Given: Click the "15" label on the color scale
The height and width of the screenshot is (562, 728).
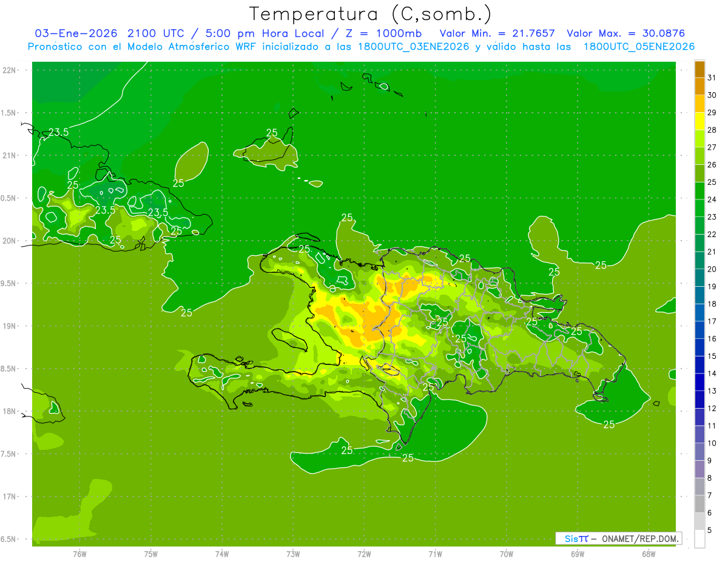Looking at the screenshot, I should pyautogui.click(x=712, y=356).
